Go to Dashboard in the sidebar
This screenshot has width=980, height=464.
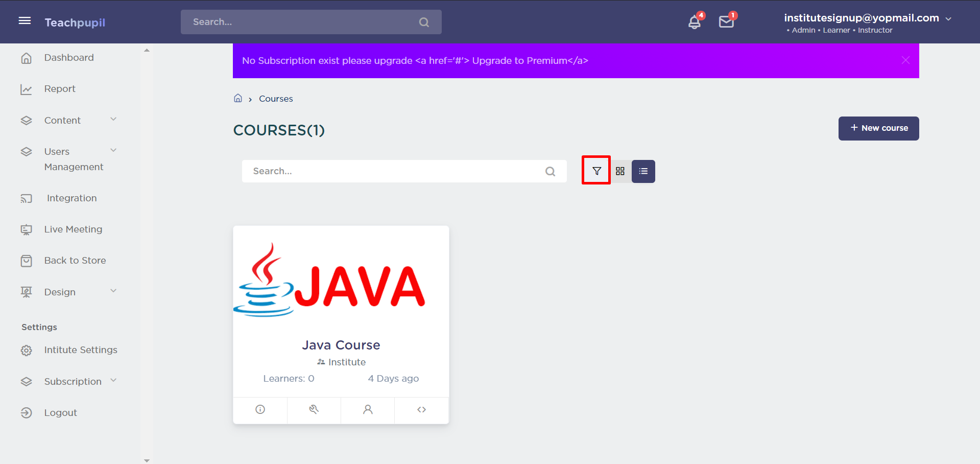(x=68, y=58)
